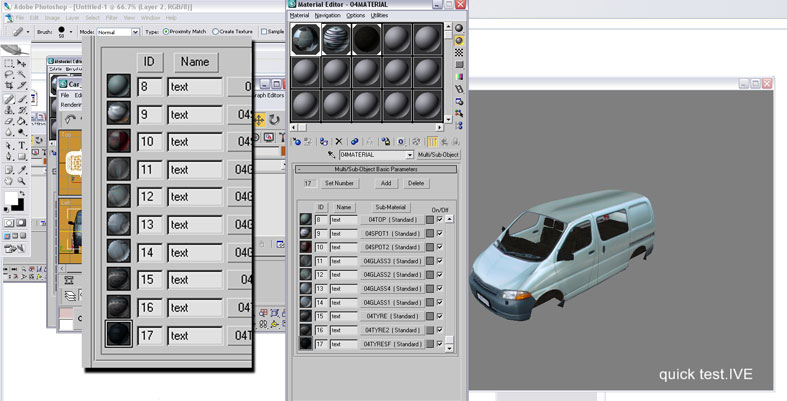Viewport: 787px width, 401px height.
Task: Select the Proximity Match radio button
Action: tap(165, 31)
